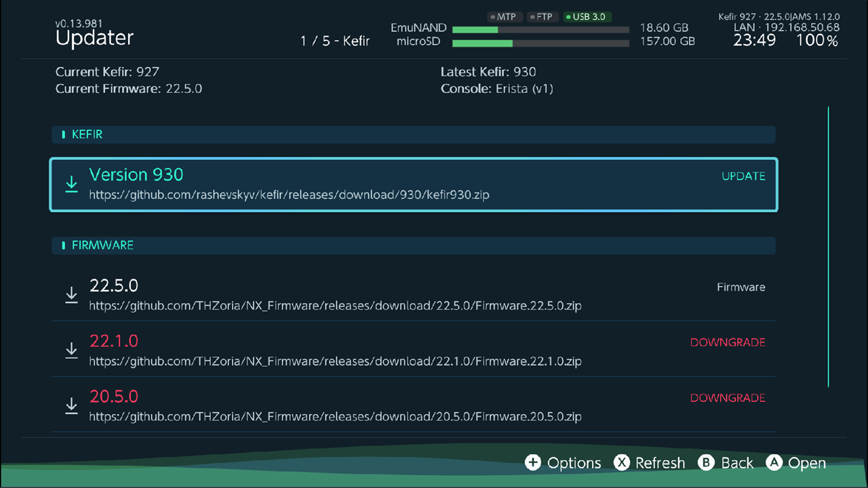
Task: Open the Firmware.20.5.0.zip URL
Action: (x=335, y=417)
